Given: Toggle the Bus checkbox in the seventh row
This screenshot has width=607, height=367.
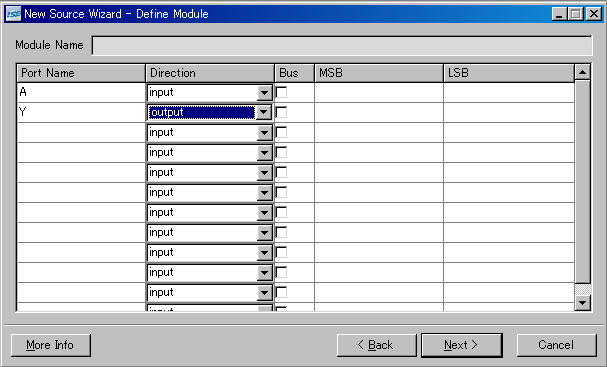Looking at the screenshot, I should tap(281, 213).
